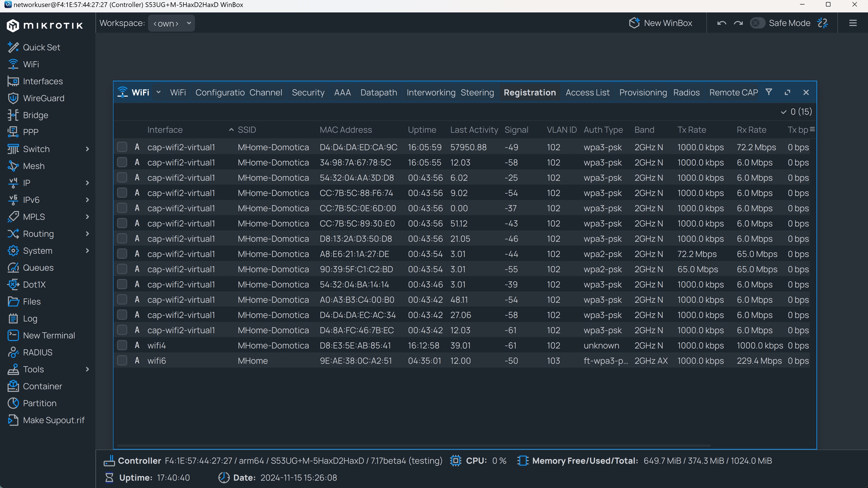Click the undo arrow icon
Screen dimensions: 868x488
pos(721,23)
